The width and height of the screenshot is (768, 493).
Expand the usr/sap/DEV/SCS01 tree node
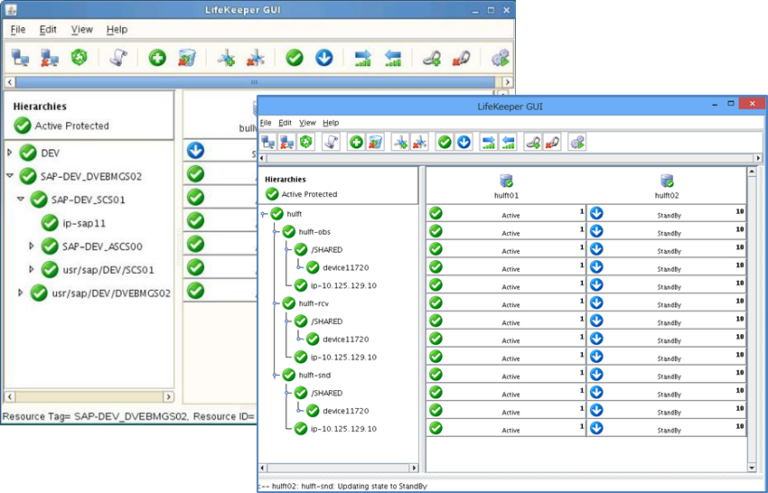coord(31,270)
